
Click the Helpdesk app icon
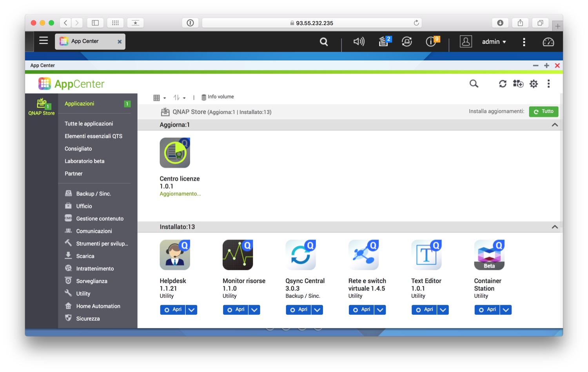[x=175, y=255]
